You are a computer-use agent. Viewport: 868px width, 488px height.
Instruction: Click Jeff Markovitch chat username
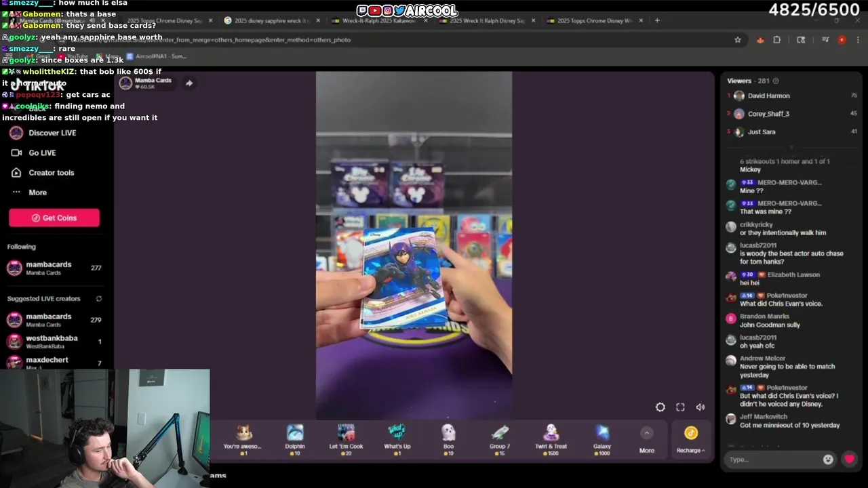coord(764,417)
